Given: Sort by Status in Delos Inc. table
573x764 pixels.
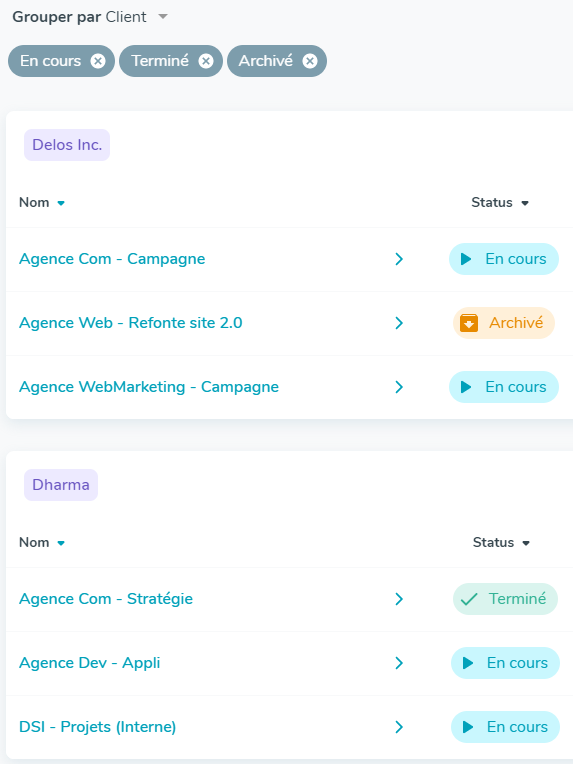Looking at the screenshot, I should click(x=500, y=202).
